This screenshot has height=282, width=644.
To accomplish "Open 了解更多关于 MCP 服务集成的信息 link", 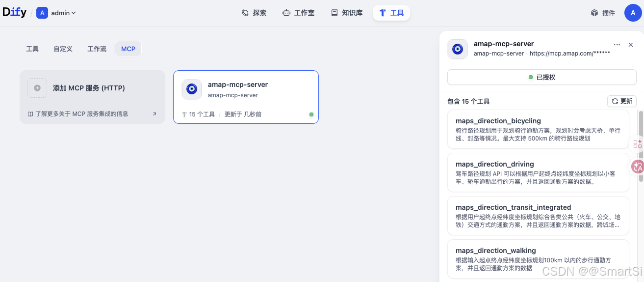I will click(81, 114).
